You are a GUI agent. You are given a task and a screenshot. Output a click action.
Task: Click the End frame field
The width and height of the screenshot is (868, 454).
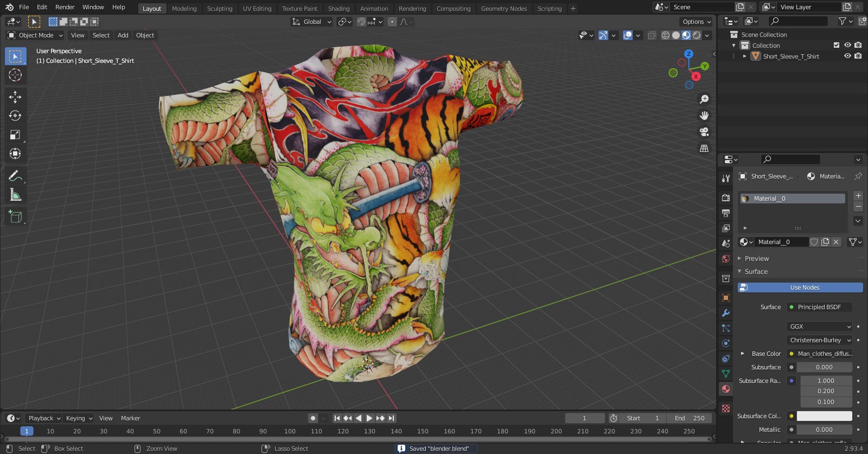click(690, 418)
